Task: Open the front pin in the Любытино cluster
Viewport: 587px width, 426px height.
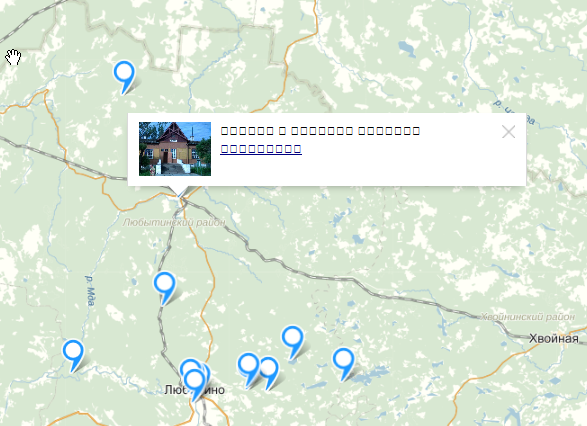Action: (195, 381)
